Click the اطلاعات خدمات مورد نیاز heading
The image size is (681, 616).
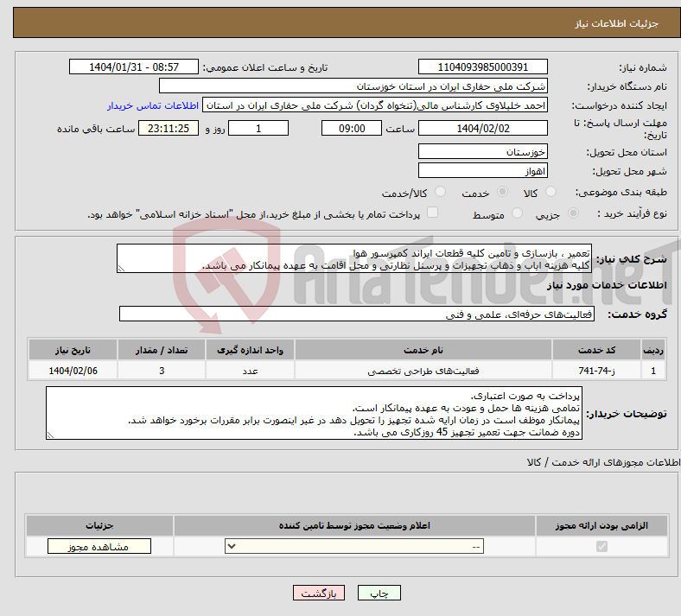coord(607,285)
